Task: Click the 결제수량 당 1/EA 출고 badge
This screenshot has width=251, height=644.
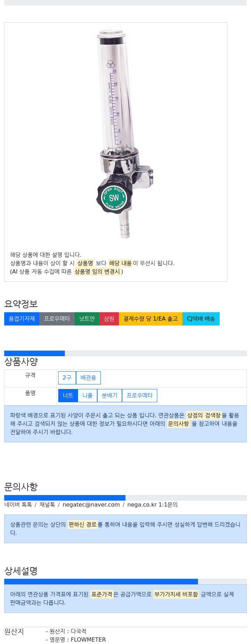Action: [x=151, y=319]
